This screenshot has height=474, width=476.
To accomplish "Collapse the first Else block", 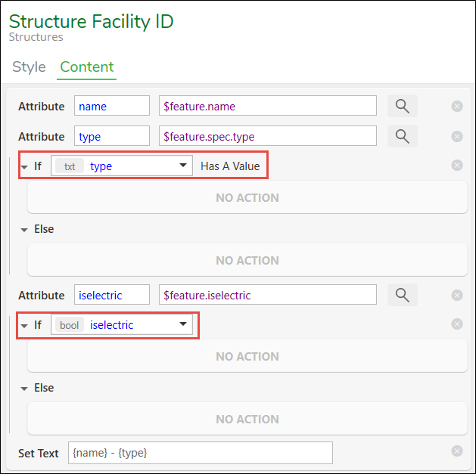I will [x=24, y=230].
